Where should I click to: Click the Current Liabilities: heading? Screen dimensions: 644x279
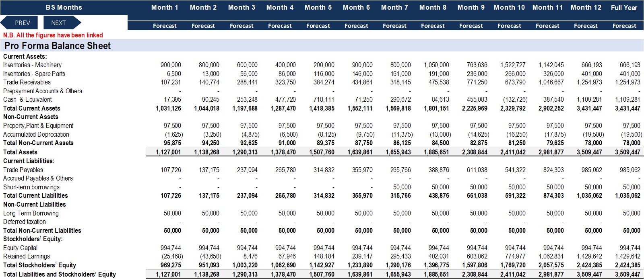point(29,161)
